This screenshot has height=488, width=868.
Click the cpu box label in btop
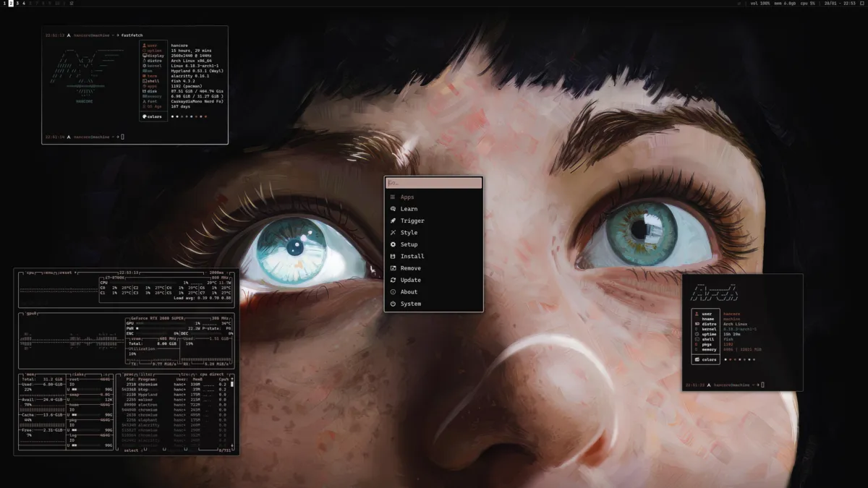click(30, 273)
